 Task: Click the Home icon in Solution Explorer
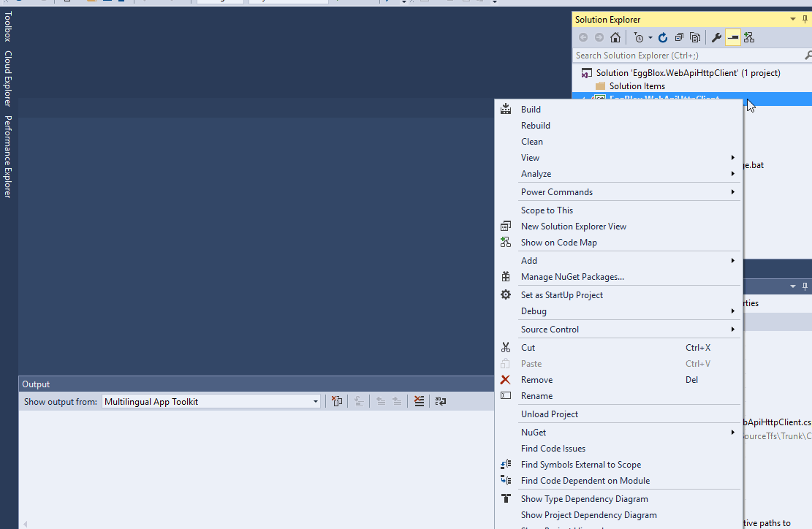615,38
